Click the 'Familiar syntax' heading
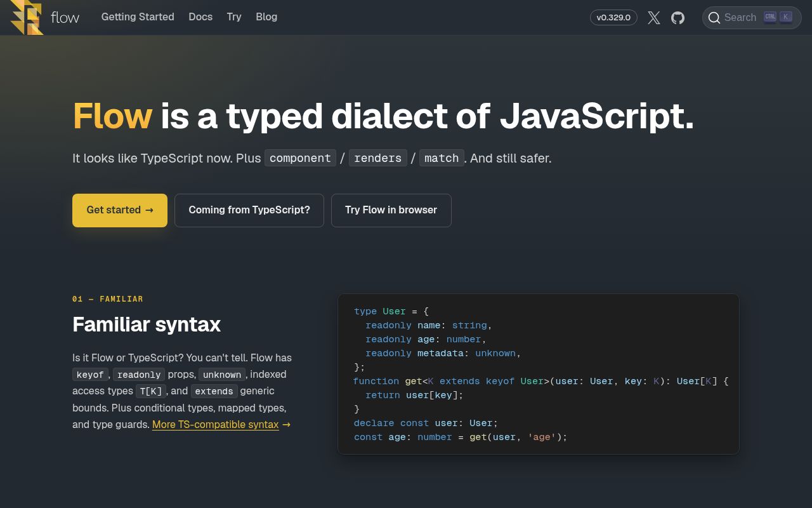The image size is (812, 508). click(147, 324)
